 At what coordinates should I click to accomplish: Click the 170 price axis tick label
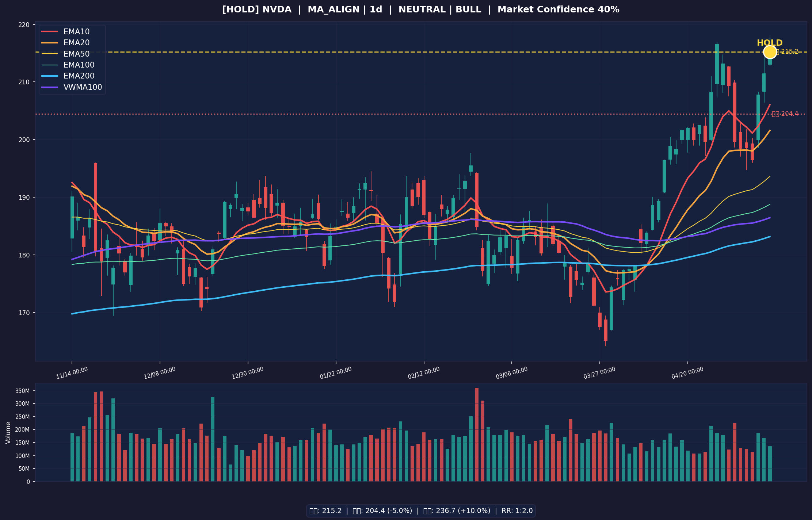click(x=24, y=313)
